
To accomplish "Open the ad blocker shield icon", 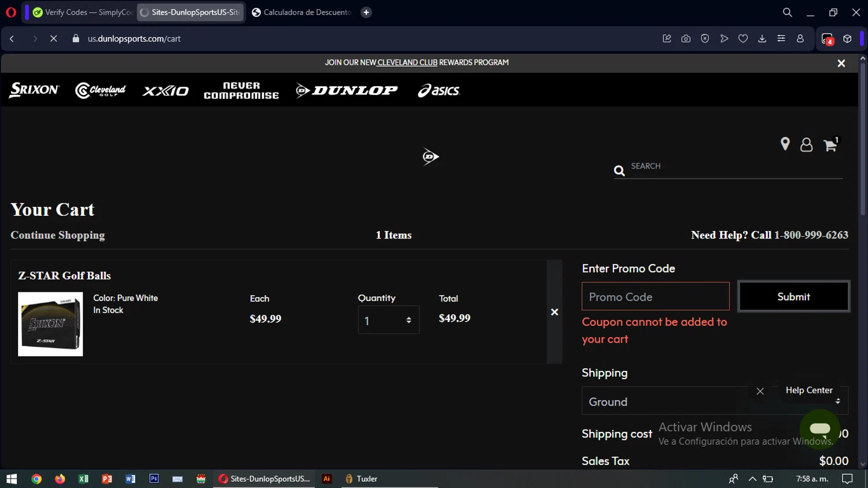I will coord(705,39).
